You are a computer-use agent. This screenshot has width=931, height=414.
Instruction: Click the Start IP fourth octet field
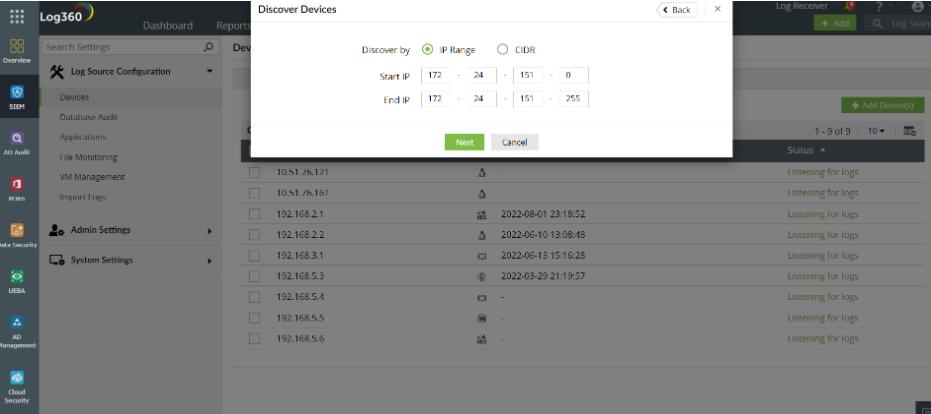(x=573, y=76)
